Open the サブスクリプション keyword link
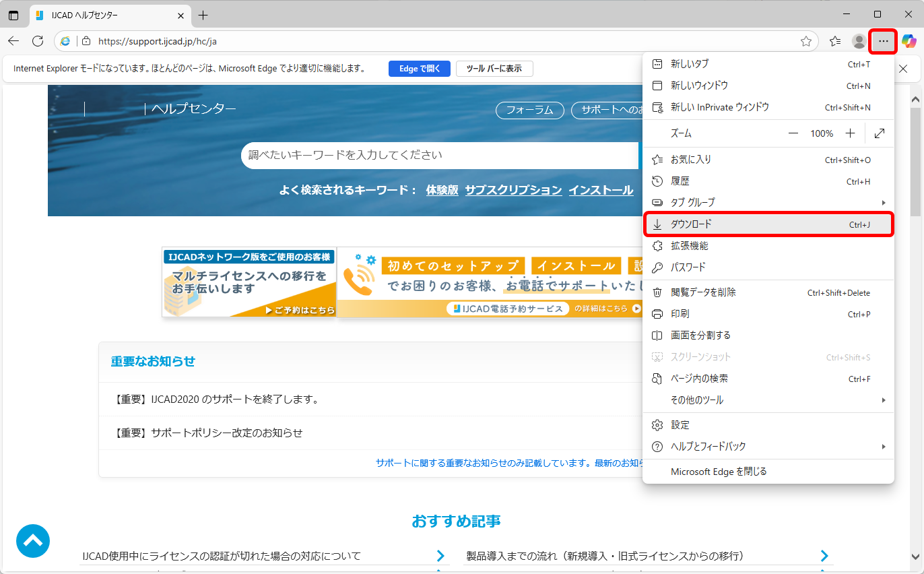Viewport: 924px width, 574px height. tap(513, 190)
